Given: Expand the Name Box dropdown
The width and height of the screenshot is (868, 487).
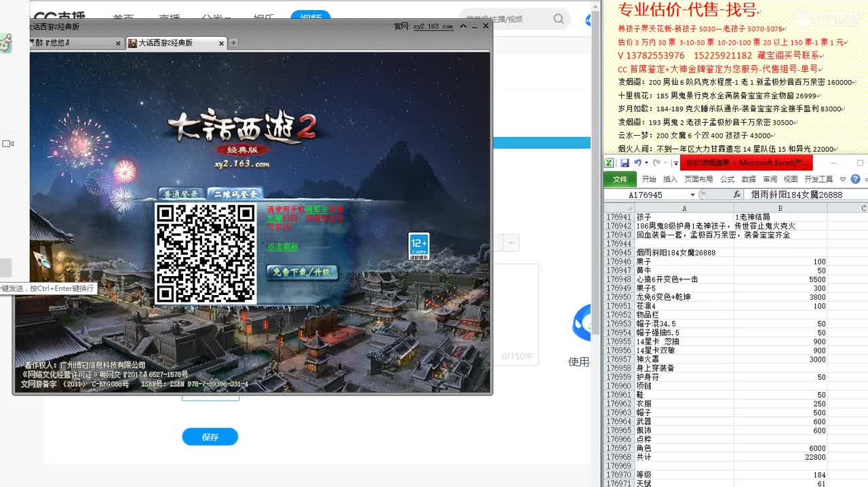Looking at the screenshot, I should pos(693,195).
